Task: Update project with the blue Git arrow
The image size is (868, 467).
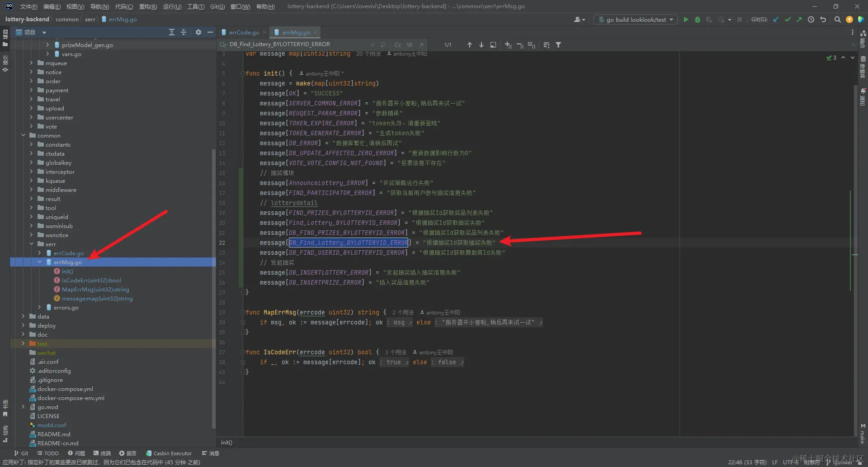Action: click(x=776, y=19)
